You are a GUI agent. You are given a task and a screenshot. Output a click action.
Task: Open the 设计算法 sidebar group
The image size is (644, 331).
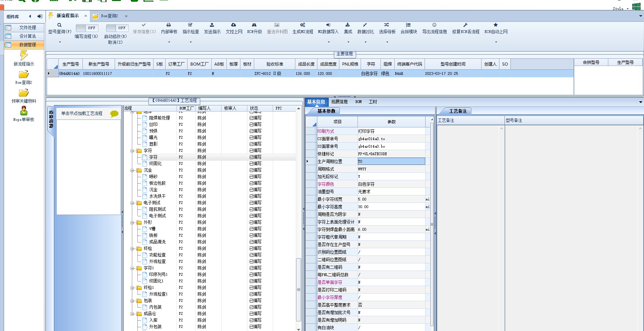pyautogui.click(x=24, y=36)
